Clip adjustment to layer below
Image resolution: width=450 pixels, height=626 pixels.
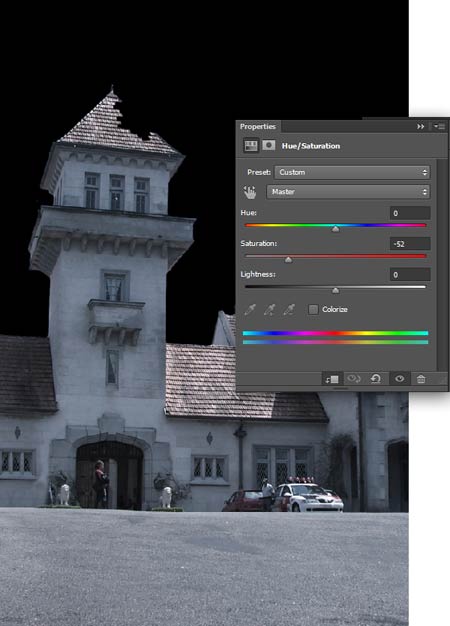(332, 379)
